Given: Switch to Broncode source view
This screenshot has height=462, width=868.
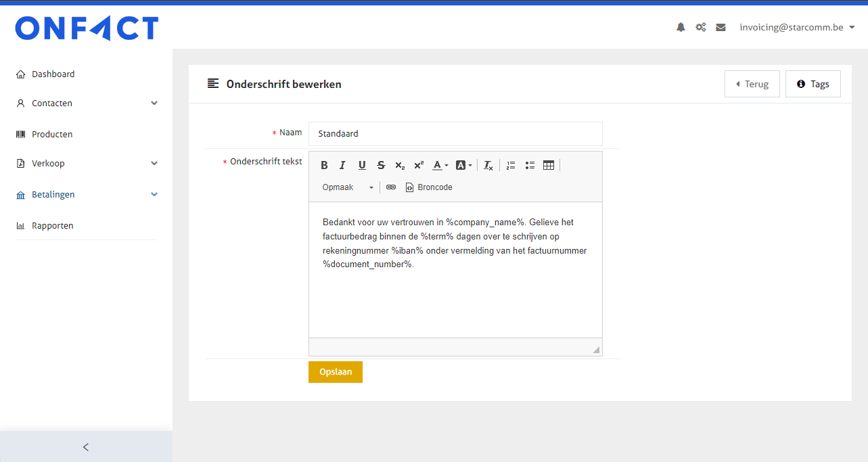Looking at the screenshot, I should pyautogui.click(x=429, y=187).
